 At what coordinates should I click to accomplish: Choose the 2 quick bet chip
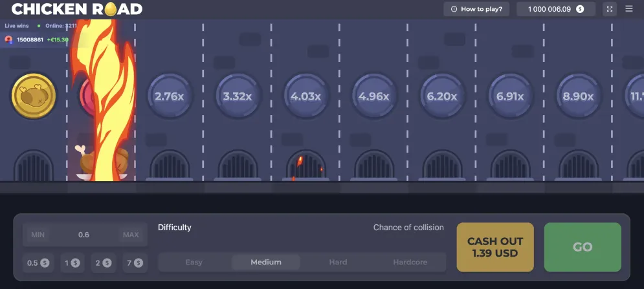coord(104,262)
